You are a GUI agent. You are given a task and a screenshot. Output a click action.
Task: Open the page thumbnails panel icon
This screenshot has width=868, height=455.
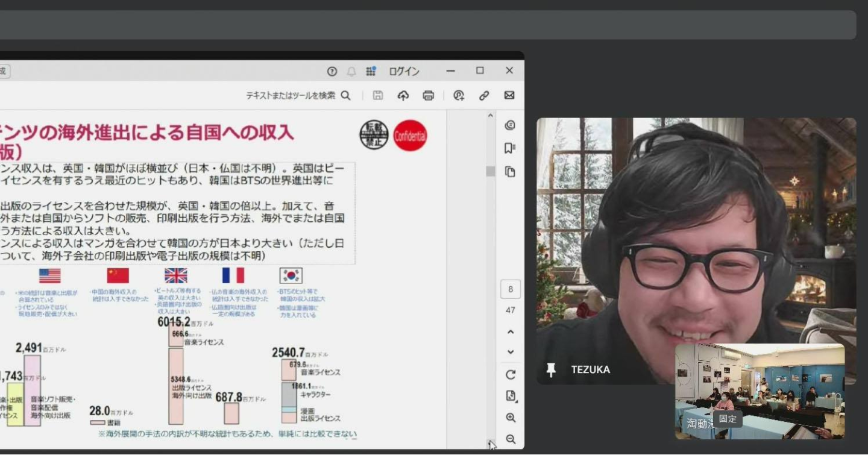(510, 172)
